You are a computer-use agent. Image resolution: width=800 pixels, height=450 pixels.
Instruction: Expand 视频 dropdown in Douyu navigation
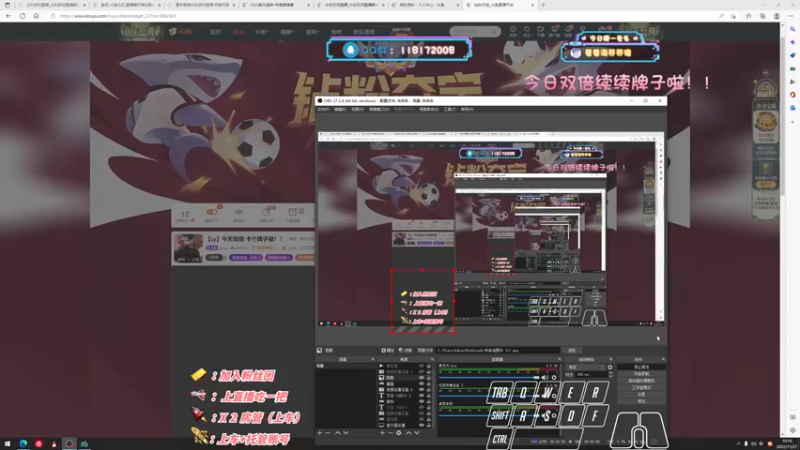point(287,32)
